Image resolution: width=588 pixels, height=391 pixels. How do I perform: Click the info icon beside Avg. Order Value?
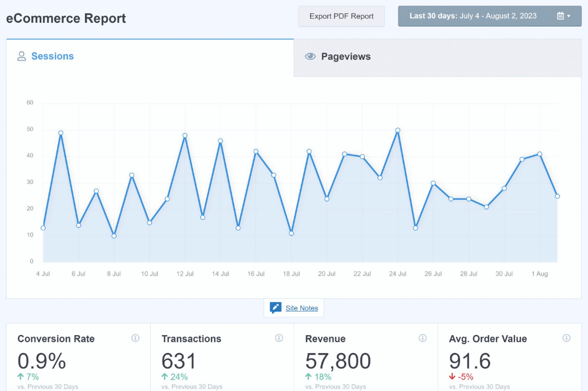click(567, 338)
